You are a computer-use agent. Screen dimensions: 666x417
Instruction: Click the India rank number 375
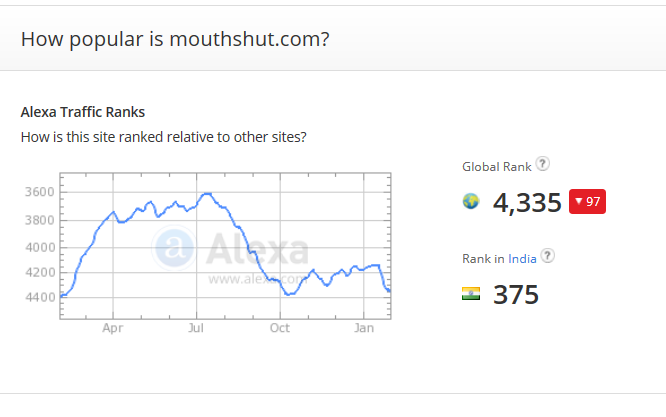[x=516, y=295]
